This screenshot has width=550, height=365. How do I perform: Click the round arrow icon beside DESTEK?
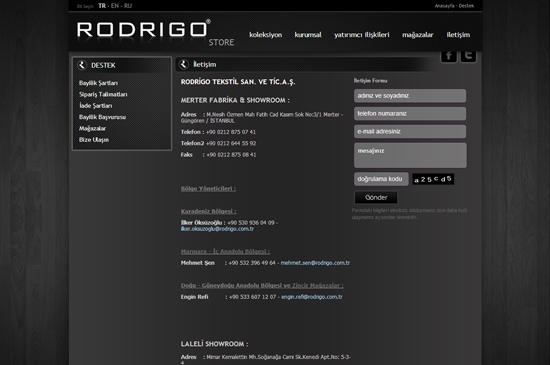tap(82, 65)
